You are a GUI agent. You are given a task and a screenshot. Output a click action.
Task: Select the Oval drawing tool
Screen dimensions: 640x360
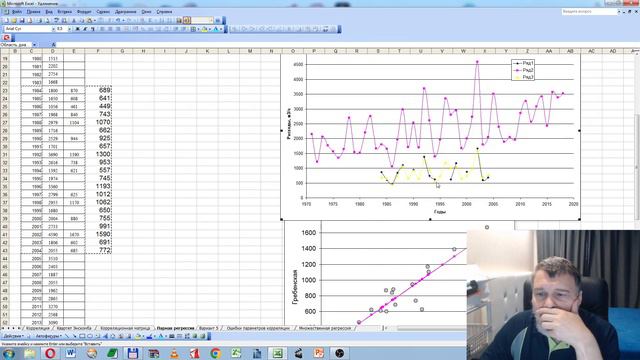90,336
